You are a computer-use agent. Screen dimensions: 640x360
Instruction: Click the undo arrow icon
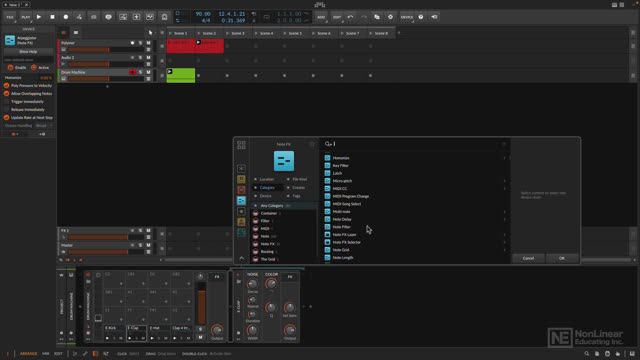(350, 17)
